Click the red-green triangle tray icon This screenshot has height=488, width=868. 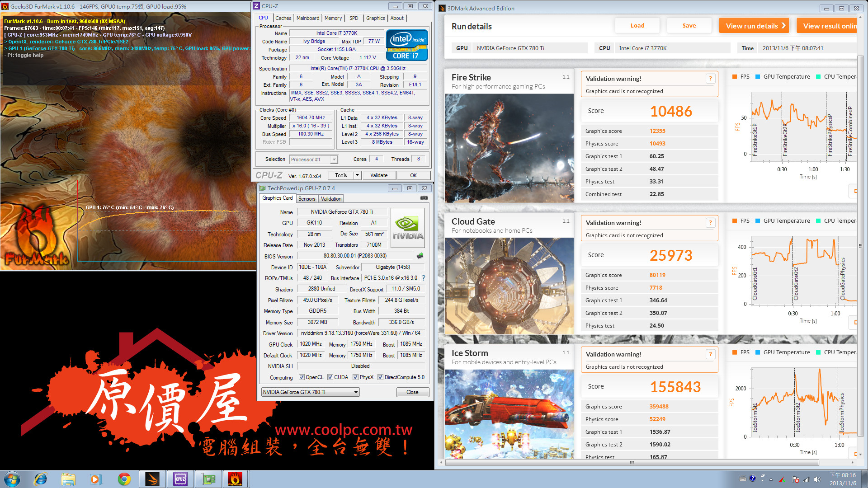[781, 479]
